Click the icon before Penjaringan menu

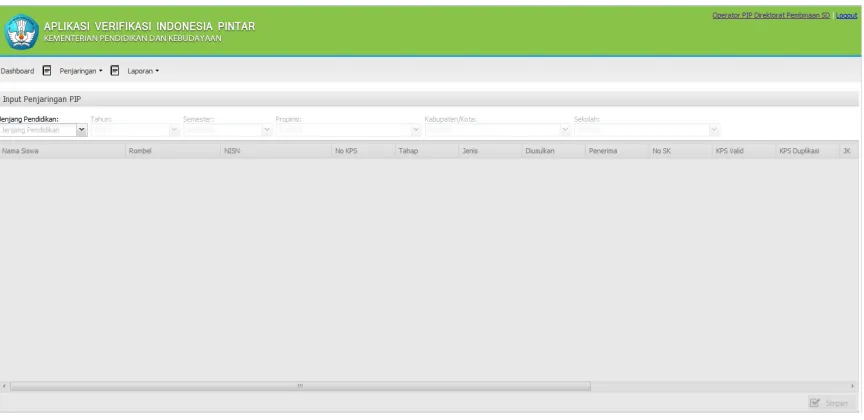pos(47,71)
